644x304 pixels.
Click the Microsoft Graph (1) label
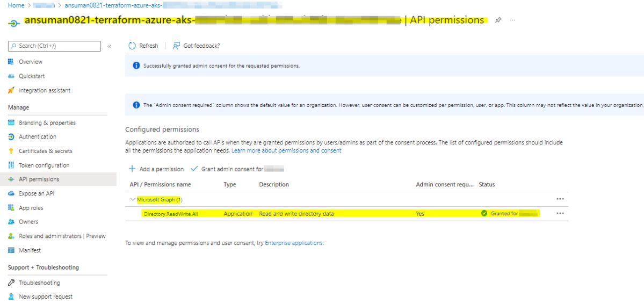tap(160, 199)
